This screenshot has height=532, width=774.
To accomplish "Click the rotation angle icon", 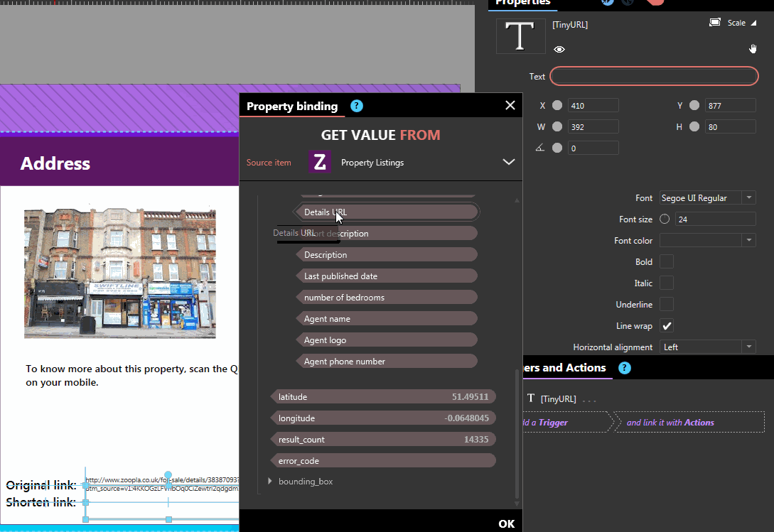I will pos(540,148).
